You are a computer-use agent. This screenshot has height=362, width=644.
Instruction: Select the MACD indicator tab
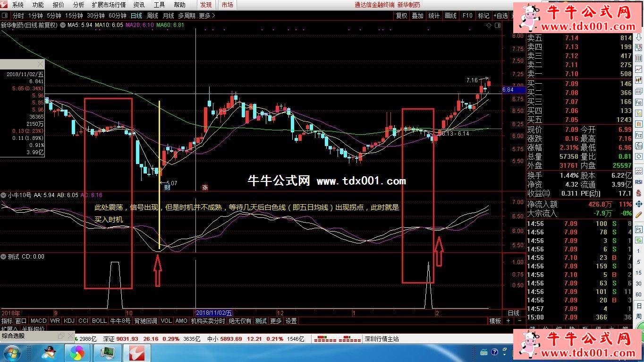point(39,321)
